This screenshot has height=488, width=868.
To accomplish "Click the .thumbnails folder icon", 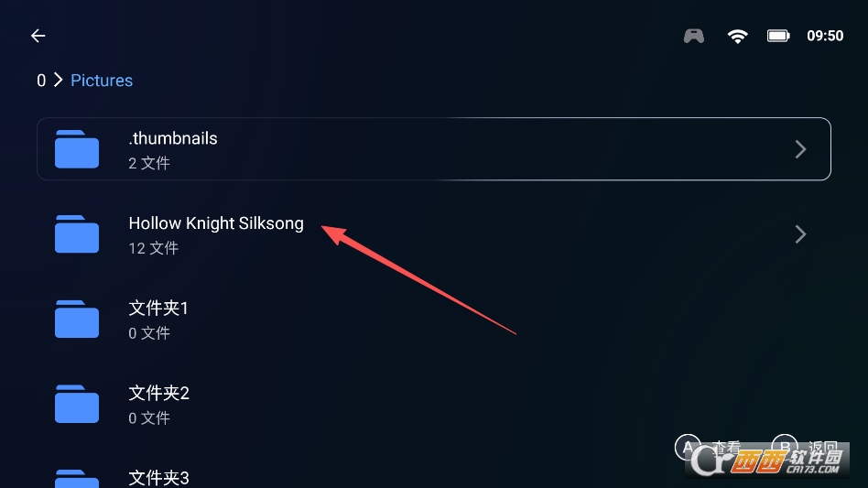I will (x=77, y=149).
